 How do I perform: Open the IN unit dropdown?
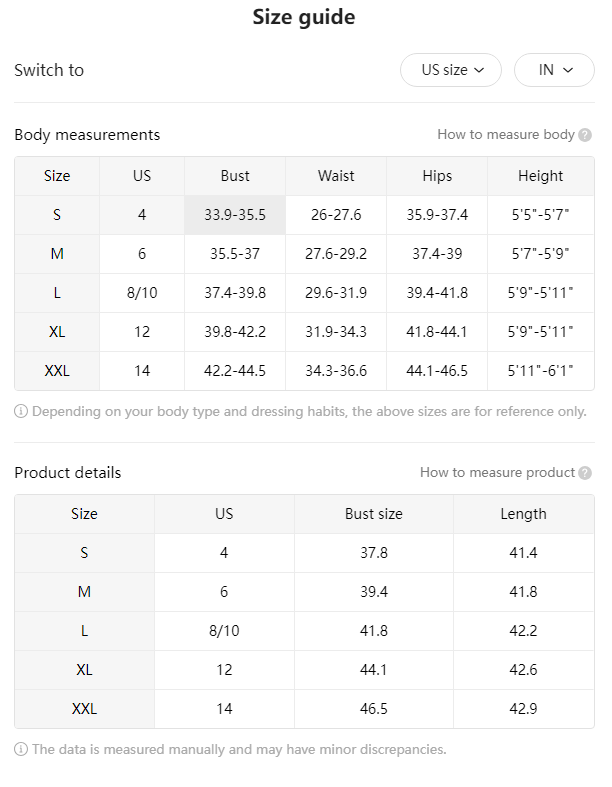554,70
